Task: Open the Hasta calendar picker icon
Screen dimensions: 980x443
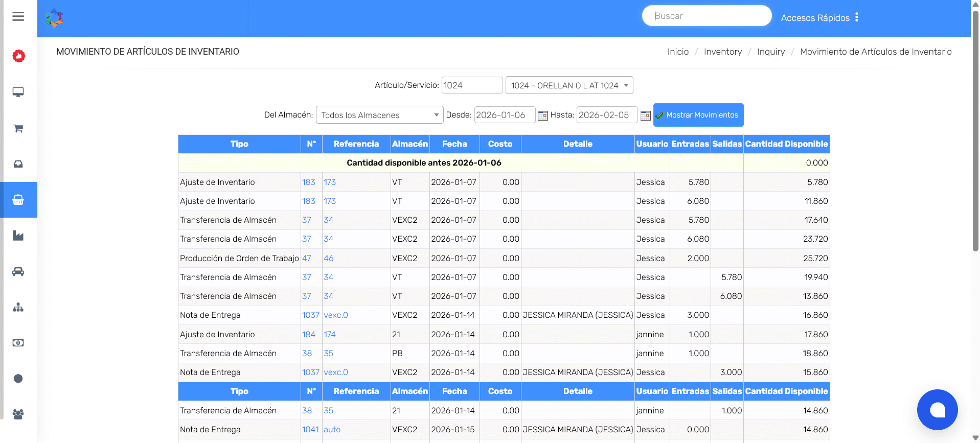Action: coord(646,115)
